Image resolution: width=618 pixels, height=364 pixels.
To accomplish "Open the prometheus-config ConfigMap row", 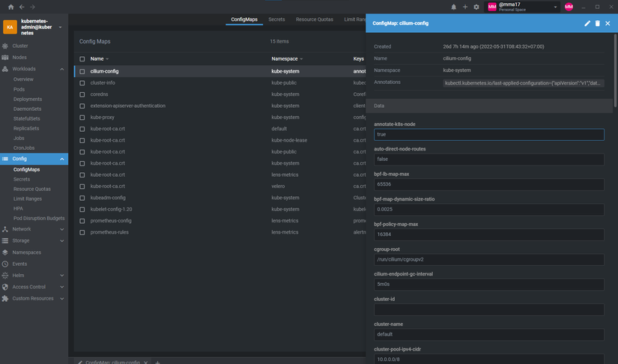I will pos(111,221).
